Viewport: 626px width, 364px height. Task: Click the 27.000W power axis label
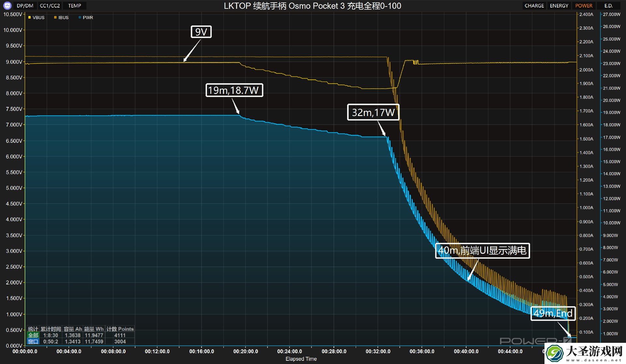612,14
